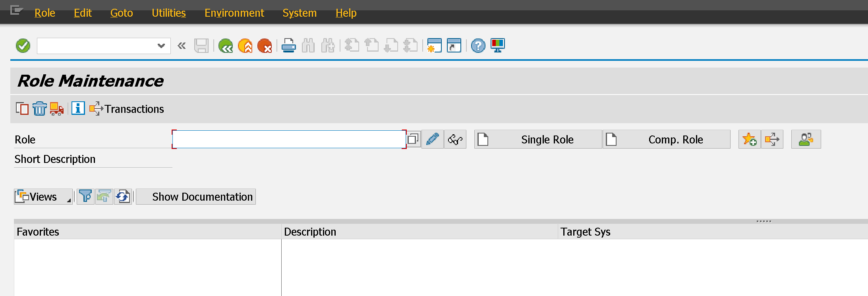
Task: Open the command field dropdown arrow
Action: pos(161,46)
